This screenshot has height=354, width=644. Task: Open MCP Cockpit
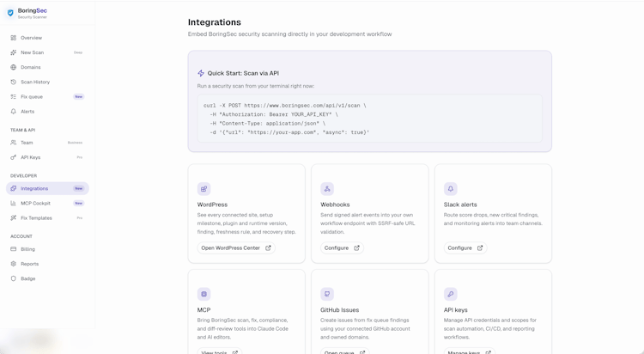[47, 204]
